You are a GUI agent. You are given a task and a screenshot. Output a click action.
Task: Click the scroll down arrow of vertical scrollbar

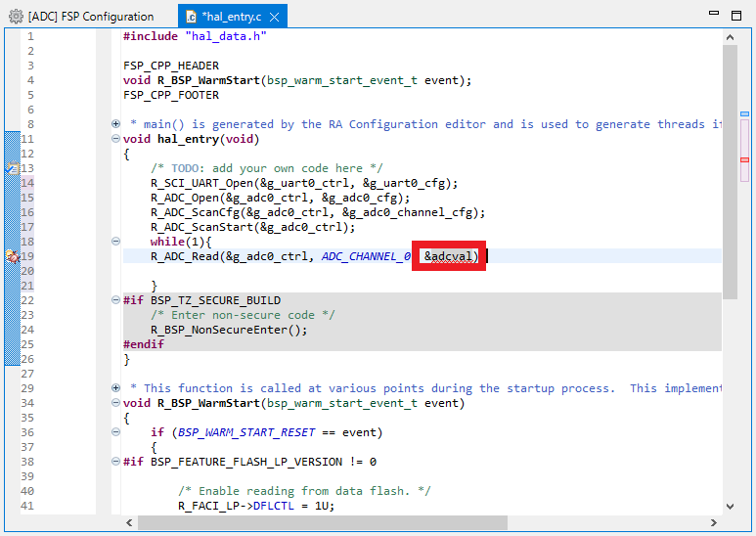(x=730, y=506)
